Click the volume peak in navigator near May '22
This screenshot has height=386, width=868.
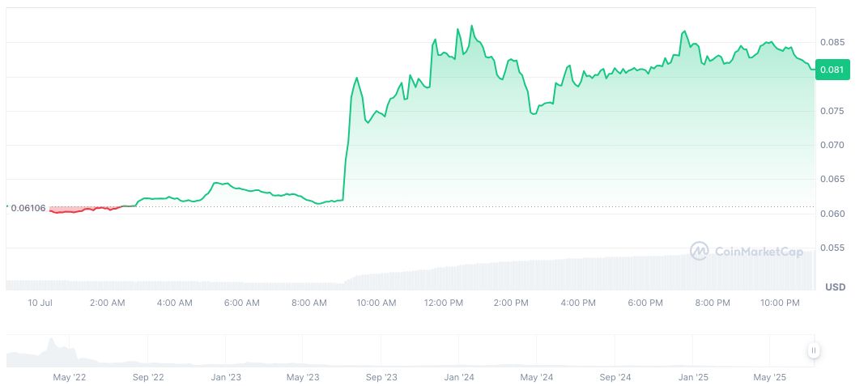tap(53, 342)
